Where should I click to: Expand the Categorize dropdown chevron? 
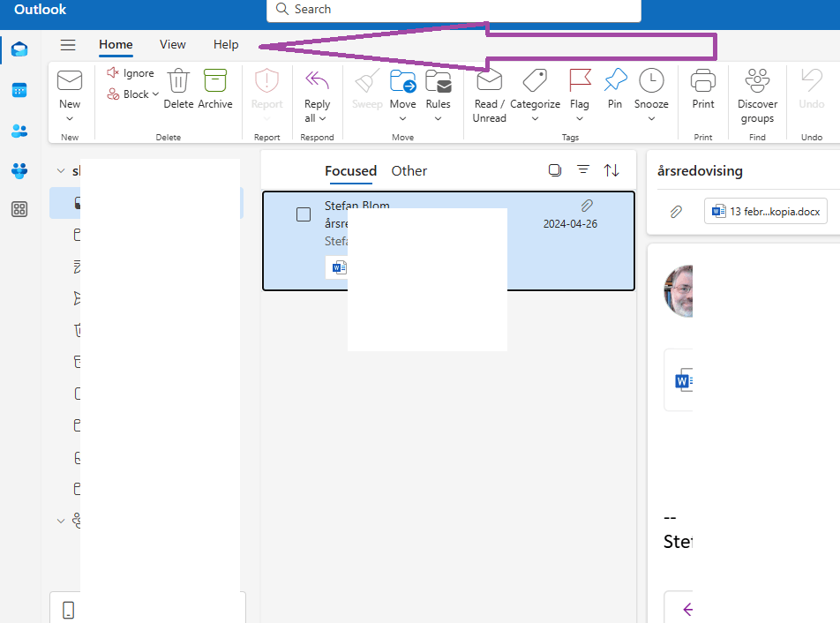click(x=535, y=118)
